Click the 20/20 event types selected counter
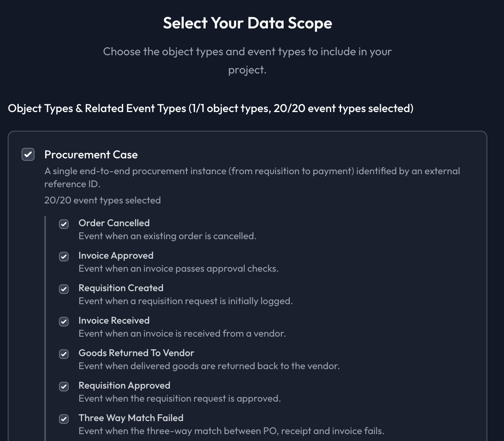The image size is (504, 441). (x=102, y=200)
